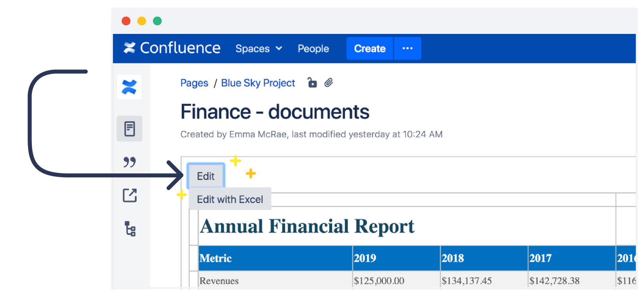Click the $125,000.00 cell

(x=379, y=281)
